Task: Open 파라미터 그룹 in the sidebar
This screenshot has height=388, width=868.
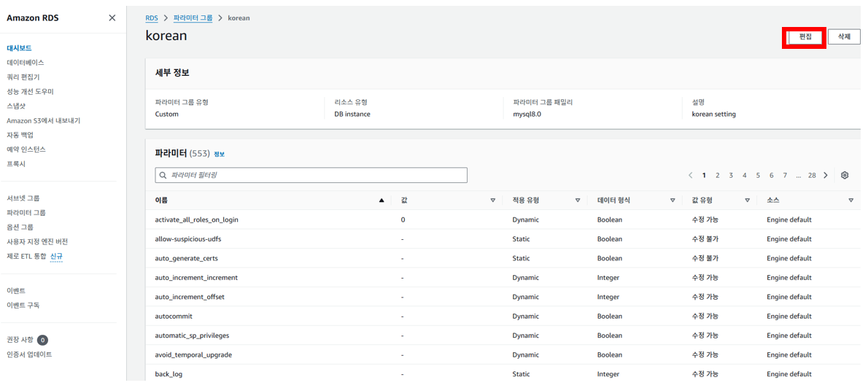Action: point(26,212)
